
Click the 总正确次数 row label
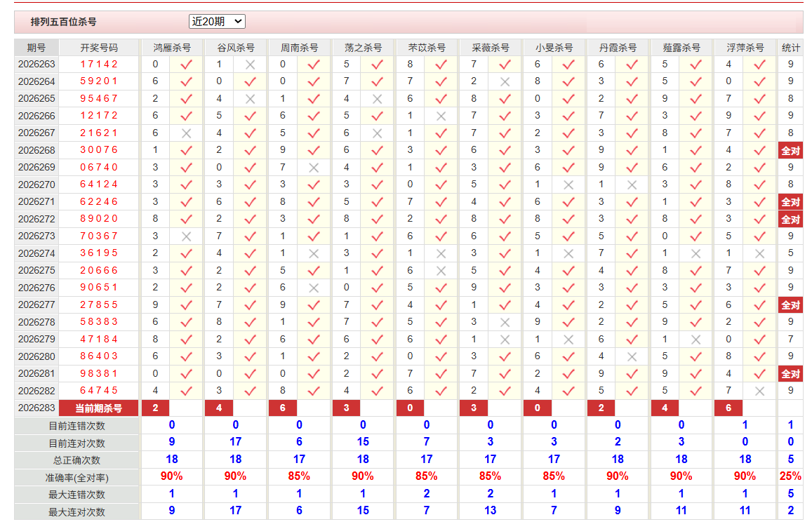pos(76,460)
